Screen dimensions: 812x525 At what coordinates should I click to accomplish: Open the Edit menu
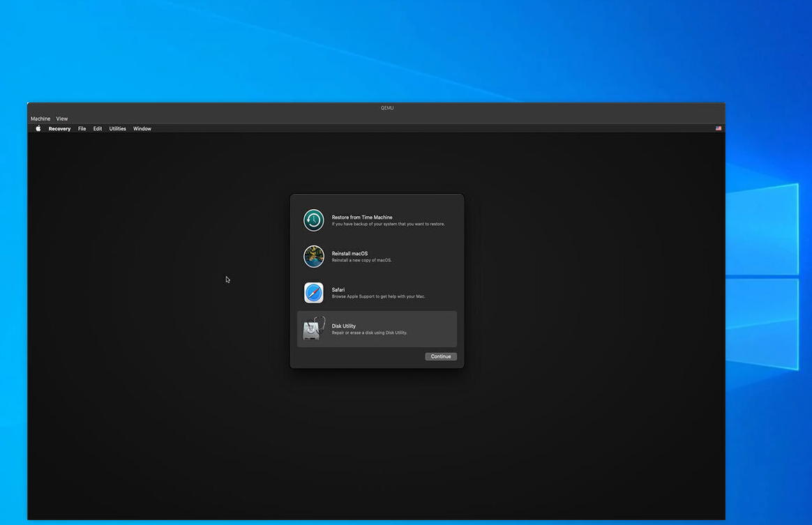click(98, 129)
